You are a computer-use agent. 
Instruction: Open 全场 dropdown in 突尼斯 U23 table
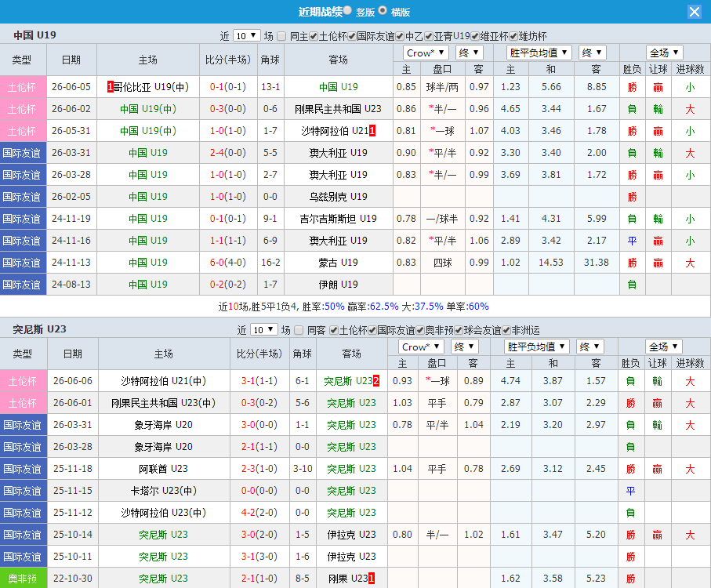(x=663, y=347)
